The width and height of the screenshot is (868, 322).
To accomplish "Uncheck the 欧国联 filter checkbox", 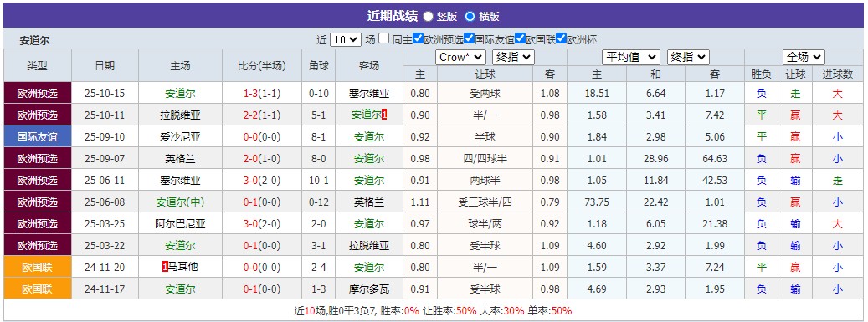I will click(x=520, y=38).
